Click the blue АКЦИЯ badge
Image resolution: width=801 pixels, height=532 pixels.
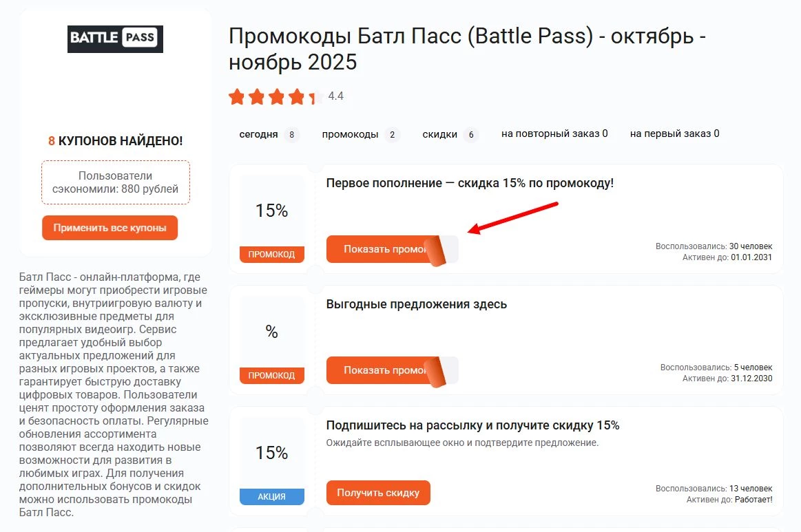[271, 496]
